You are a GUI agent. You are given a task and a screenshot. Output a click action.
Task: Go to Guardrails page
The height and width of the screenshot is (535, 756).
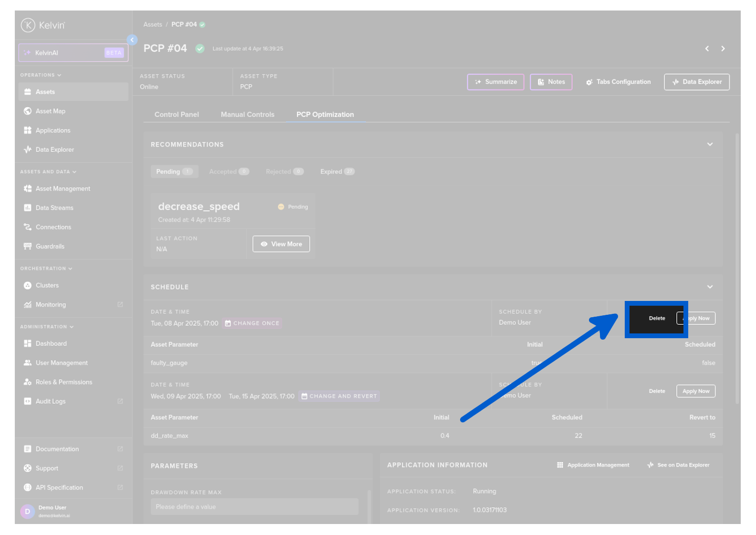coord(50,246)
